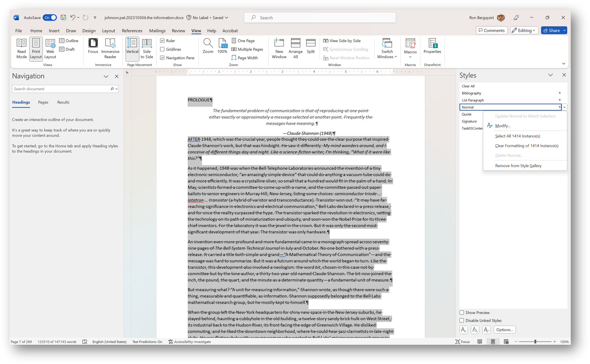Choose Modify from the Normal style menu

click(503, 126)
